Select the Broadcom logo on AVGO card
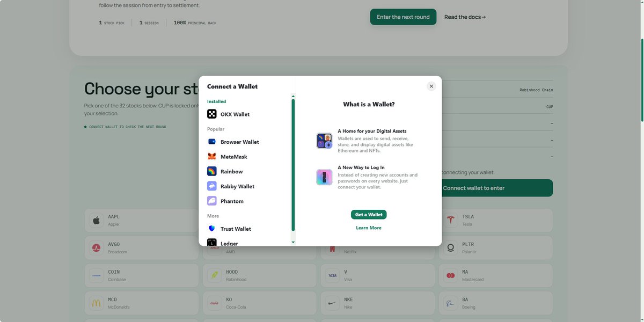644x322 pixels. click(97, 248)
